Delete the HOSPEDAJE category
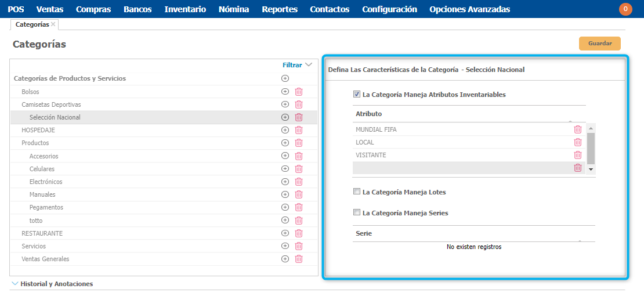This screenshot has height=296, width=644. pyautogui.click(x=299, y=130)
